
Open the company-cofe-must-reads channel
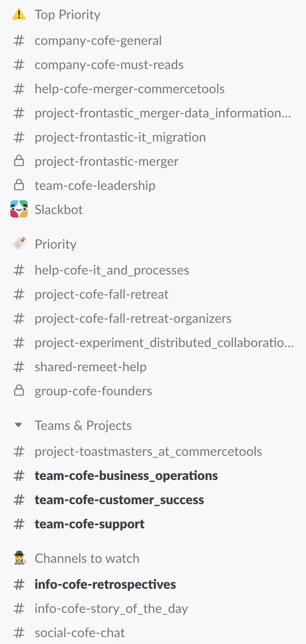tap(109, 65)
